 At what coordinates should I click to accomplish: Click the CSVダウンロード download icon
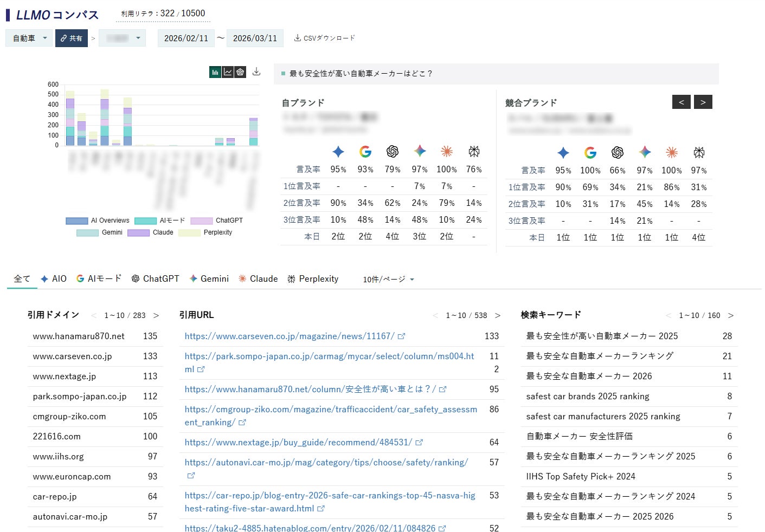pyautogui.click(x=298, y=38)
